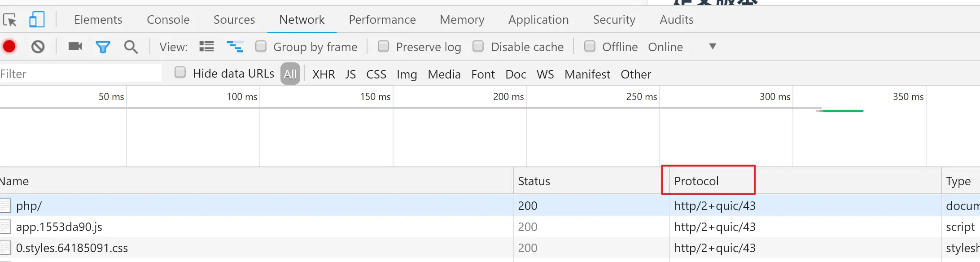Screen dimensions: 980x262
Task: Tick the Disable cache checkbox
Action: pos(478,46)
